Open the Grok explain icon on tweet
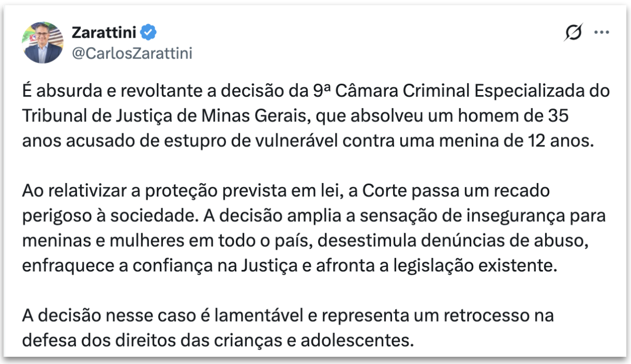This screenshot has height=364, width=631. pos(574,33)
